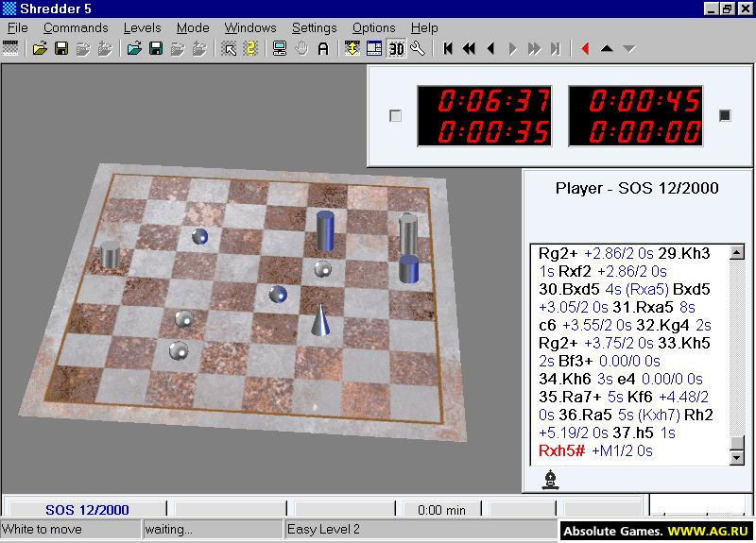Click the position setup arrow icon
This screenshot has width=756, height=543.
click(229, 49)
